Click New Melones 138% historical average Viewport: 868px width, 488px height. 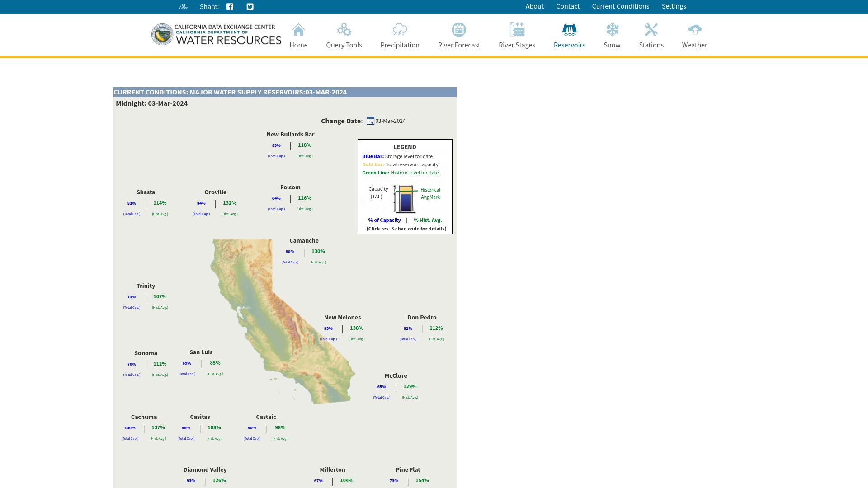tap(357, 328)
